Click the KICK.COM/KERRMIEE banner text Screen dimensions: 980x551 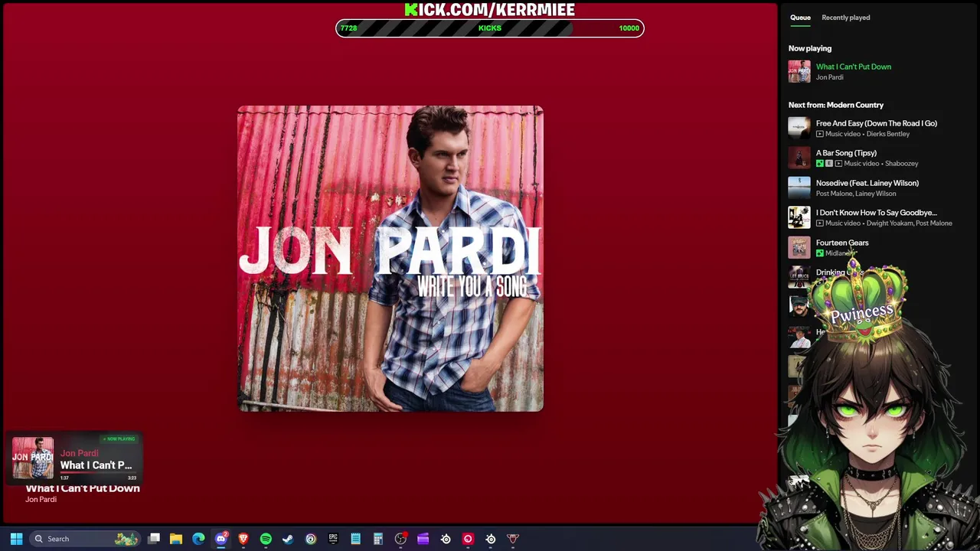(490, 9)
